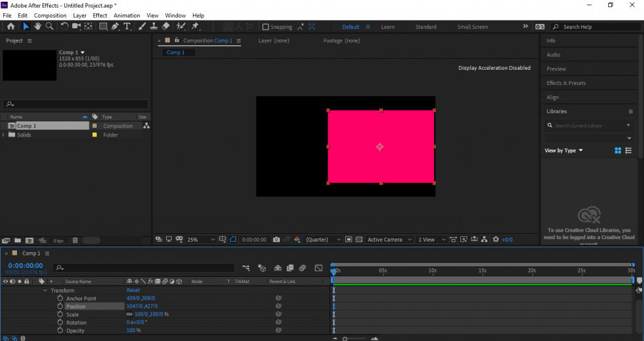Image resolution: width=644 pixels, height=341 pixels.
Task: Select the Unified Camera tool
Action: click(x=76, y=26)
